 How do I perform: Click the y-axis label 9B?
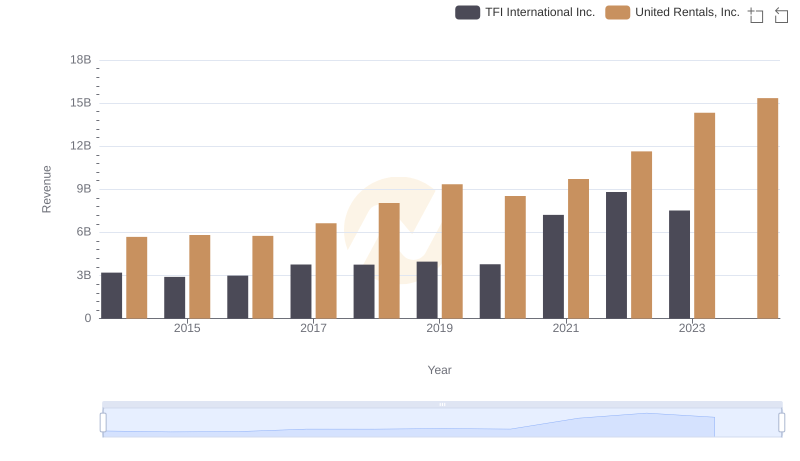point(84,189)
